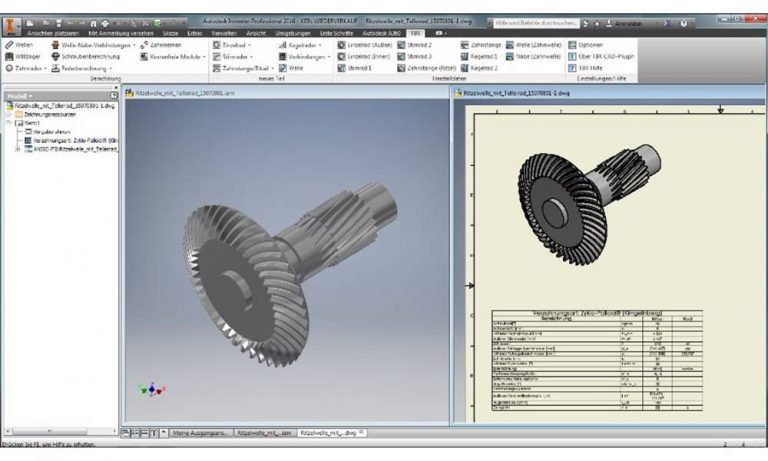Insert Kegelrad 2 manufacturing data

click(x=479, y=68)
